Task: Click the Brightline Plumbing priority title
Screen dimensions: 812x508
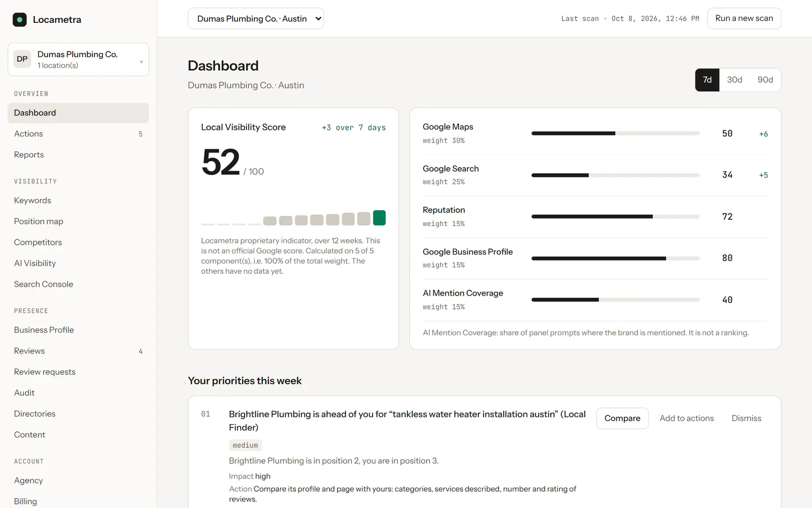Action: tap(408, 421)
